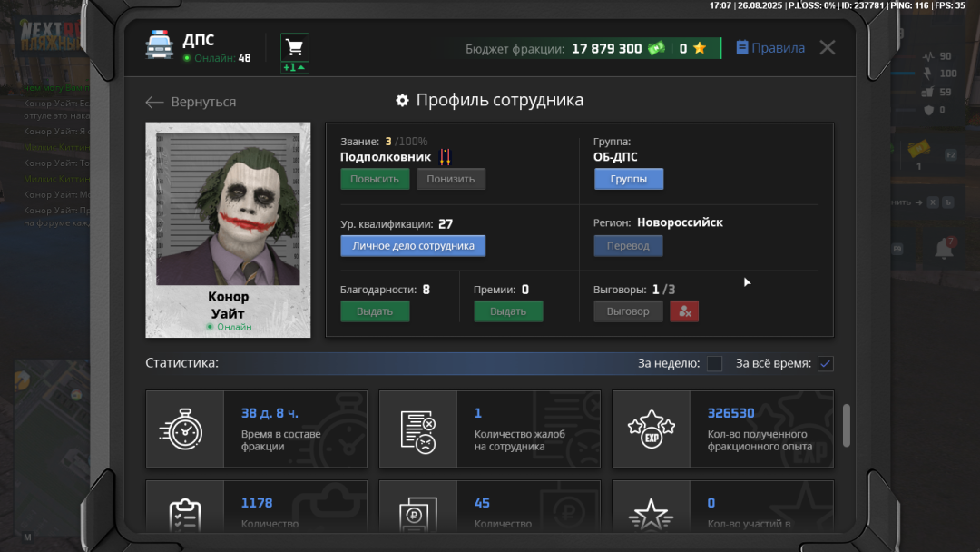Click the region name Новороссийск
980x552 pixels.
coord(680,222)
